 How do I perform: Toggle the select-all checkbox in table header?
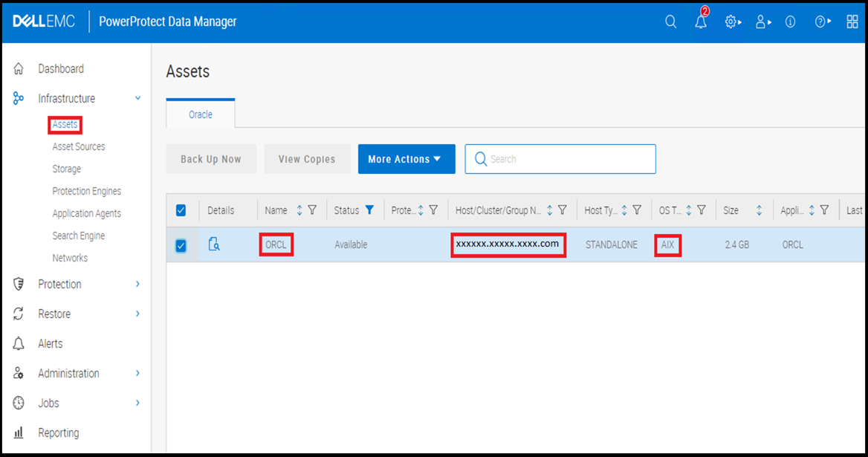pyautogui.click(x=181, y=210)
